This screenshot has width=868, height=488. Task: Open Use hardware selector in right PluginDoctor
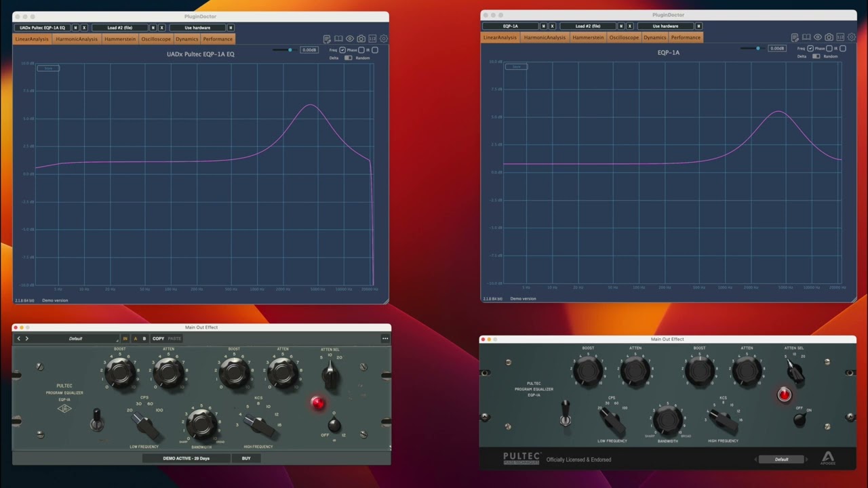tap(665, 26)
